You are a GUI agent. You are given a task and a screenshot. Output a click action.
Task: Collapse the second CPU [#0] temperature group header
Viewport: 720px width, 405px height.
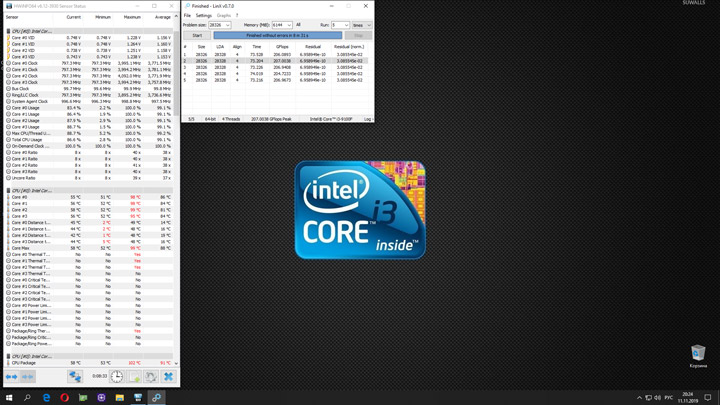tap(90, 191)
